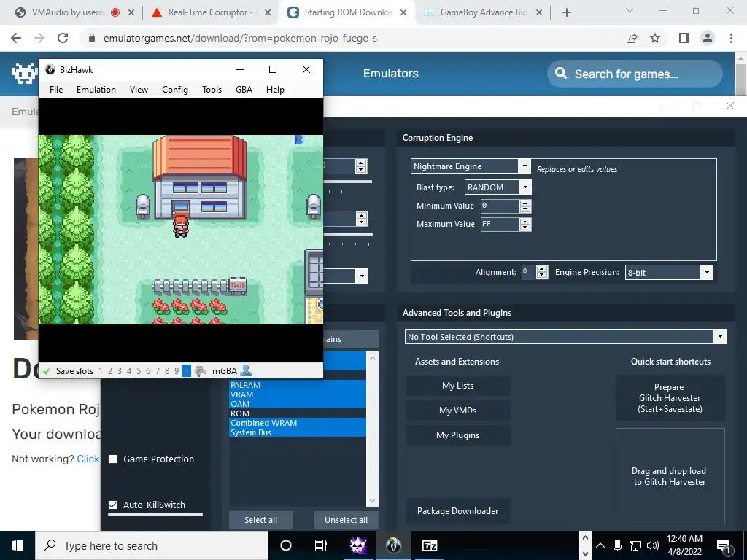Open Windows Start menu
Screen dimensions: 747x560
click(x=18, y=545)
